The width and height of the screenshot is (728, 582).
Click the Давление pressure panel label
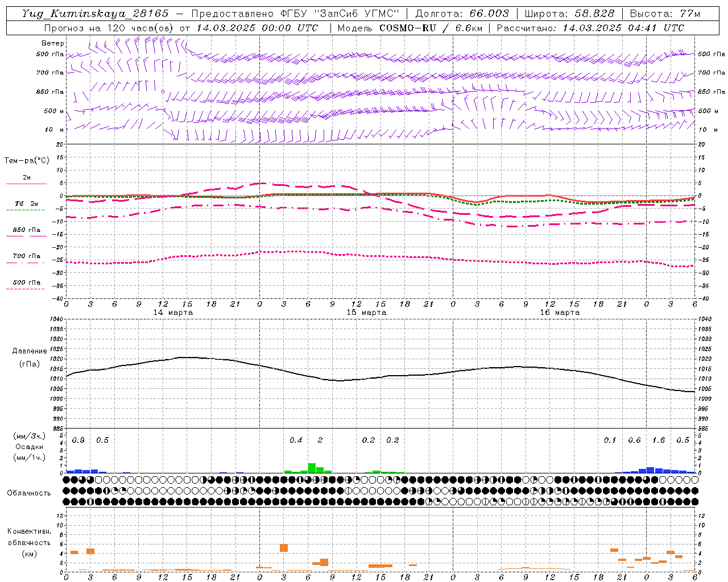[x=30, y=351]
